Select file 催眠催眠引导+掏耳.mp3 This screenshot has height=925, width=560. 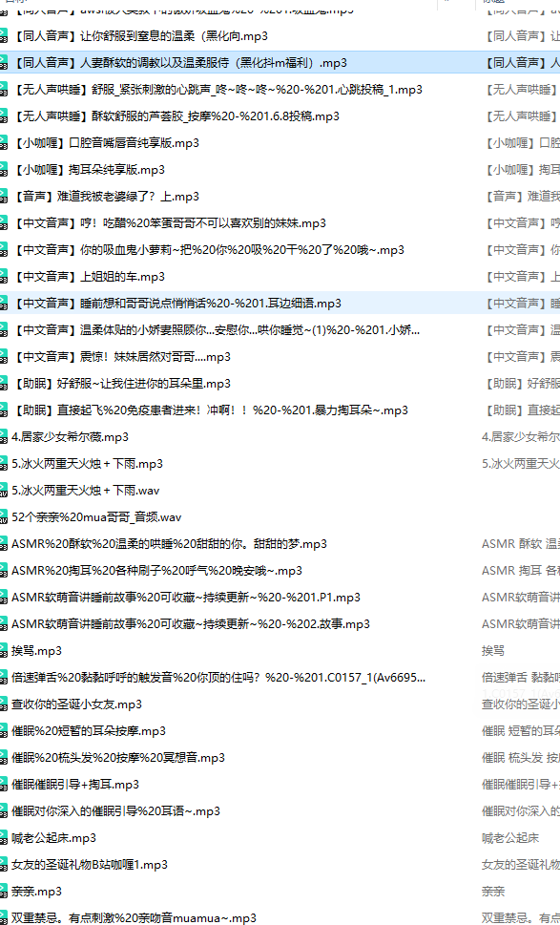tap(75, 785)
